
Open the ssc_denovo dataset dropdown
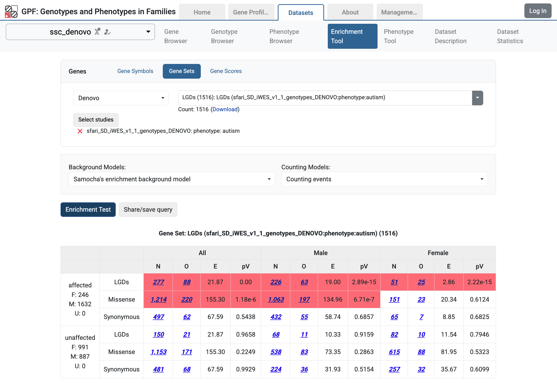(x=149, y=32)
